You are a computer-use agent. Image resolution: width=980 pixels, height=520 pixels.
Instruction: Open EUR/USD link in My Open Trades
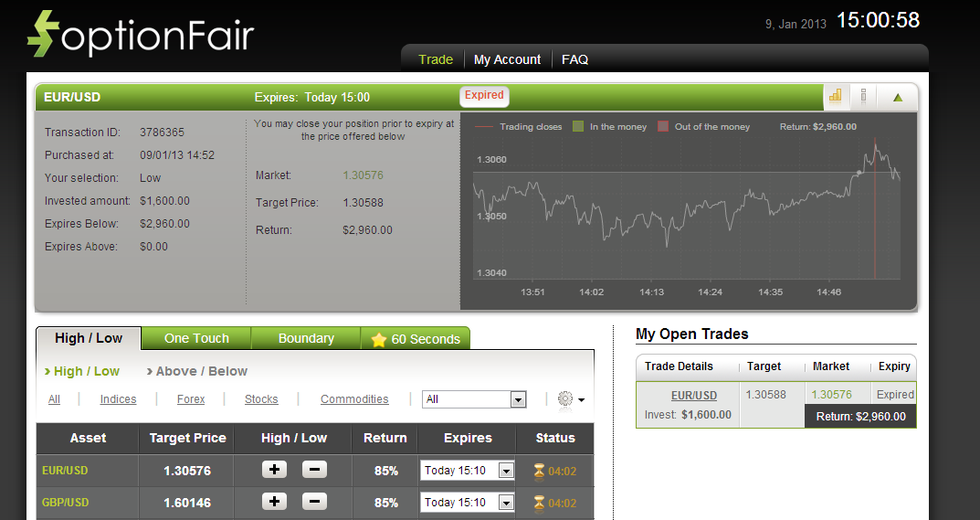coord(694,396)
